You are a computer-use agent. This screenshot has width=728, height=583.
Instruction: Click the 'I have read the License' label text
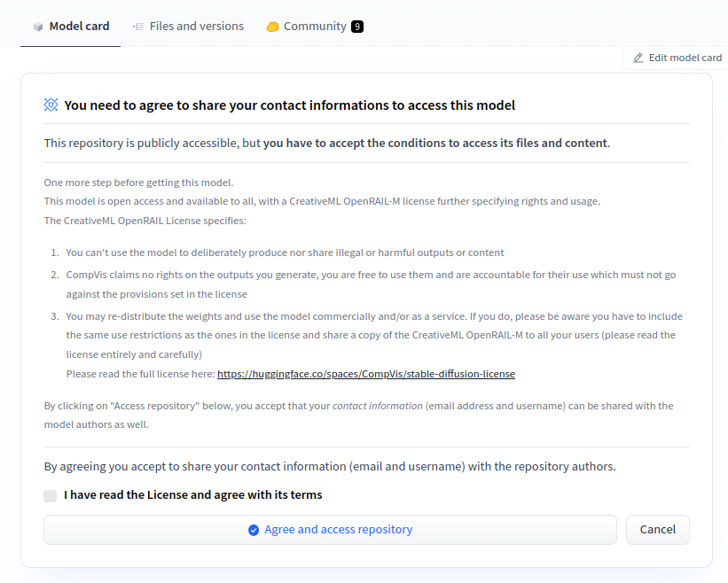(x=192, y=495)
